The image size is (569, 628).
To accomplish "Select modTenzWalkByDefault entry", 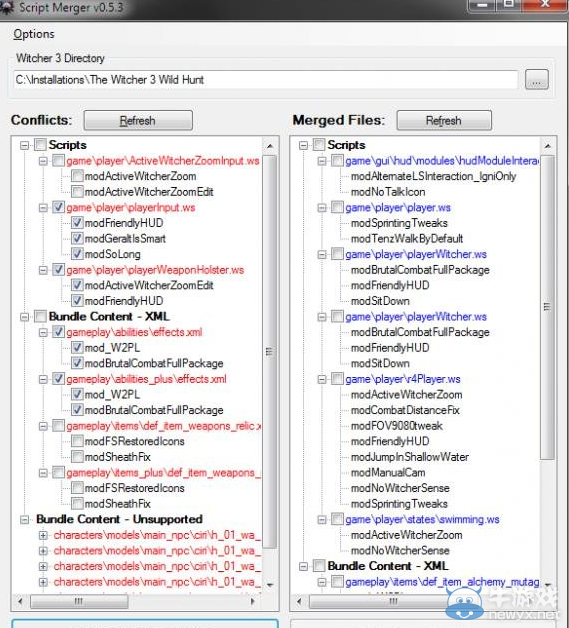I will (407, 239).
